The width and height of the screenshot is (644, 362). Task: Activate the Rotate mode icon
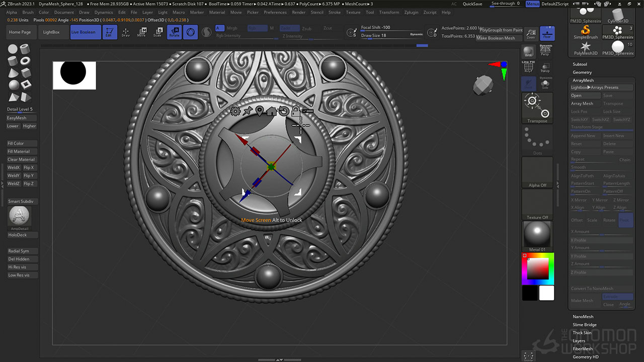coord(174,31)
